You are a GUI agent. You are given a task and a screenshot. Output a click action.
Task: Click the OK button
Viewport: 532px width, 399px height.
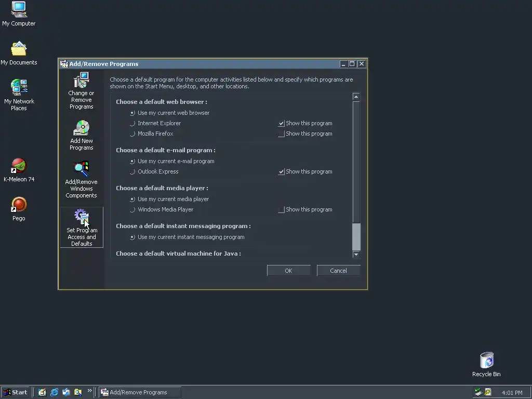coord(288,271)
